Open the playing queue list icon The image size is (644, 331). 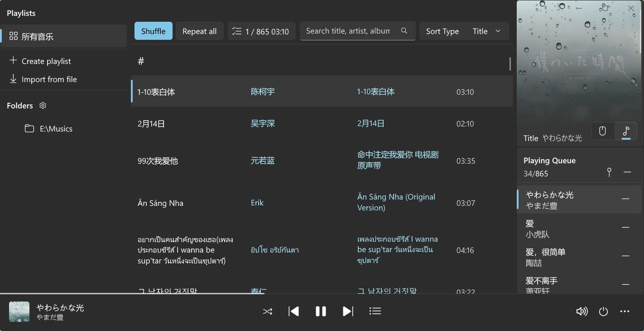coord(375,312)
